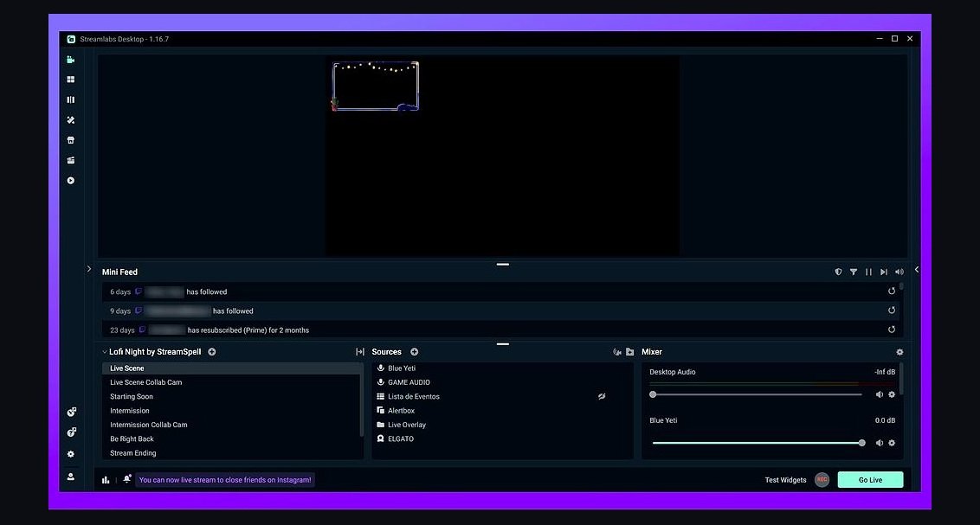Click the audio sources icon in Sources header
This screenshot has width=980, height=525.
(x=617, y=352)
